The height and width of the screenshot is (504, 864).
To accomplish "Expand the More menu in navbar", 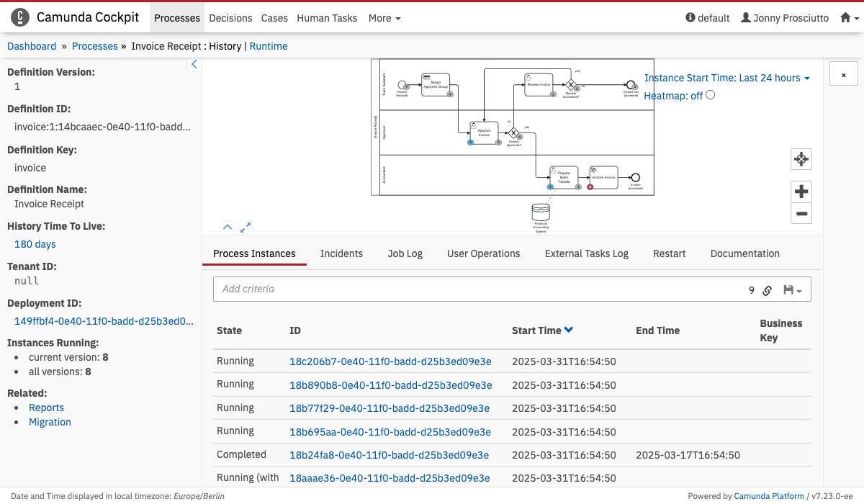I will pyautogui.click(x=384, y=18).
